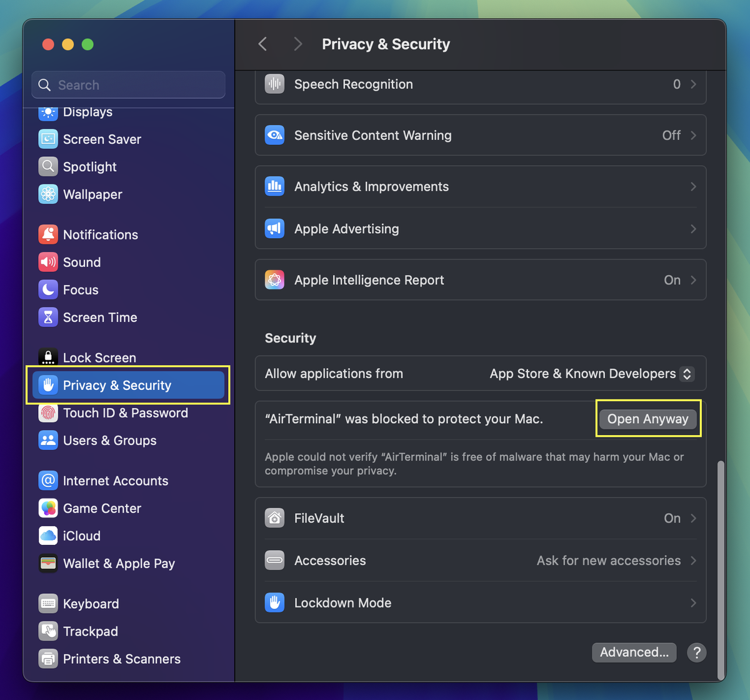
Task: Go back with the left arrow
Action: tap(262, 44)
